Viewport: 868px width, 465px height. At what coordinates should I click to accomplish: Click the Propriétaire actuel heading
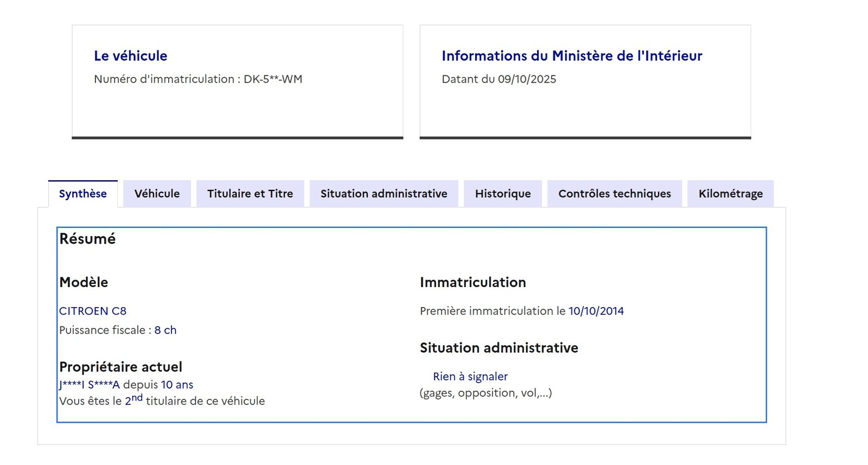tap(120, 367)
